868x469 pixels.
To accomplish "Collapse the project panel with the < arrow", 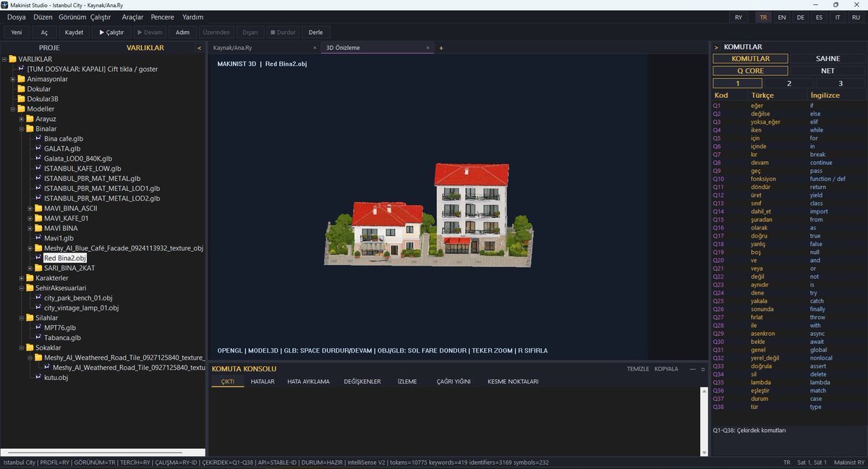I will click(x=199, y=48).
